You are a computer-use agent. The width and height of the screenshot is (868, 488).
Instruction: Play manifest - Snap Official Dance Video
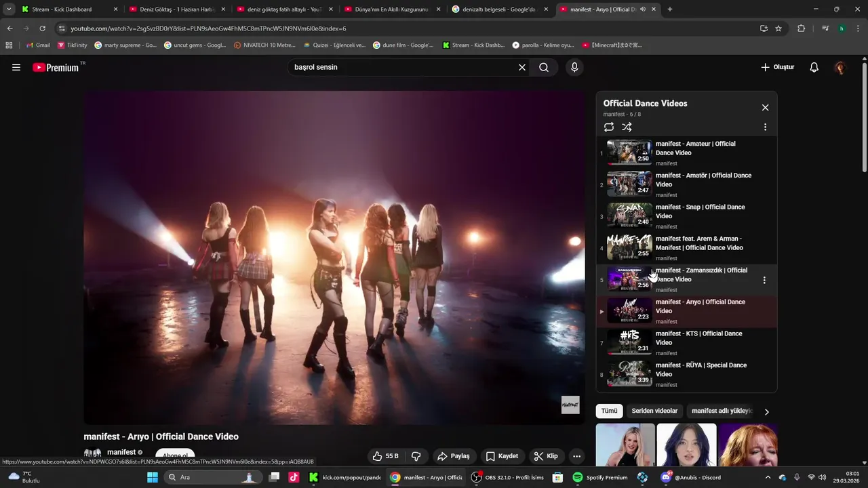685,216
